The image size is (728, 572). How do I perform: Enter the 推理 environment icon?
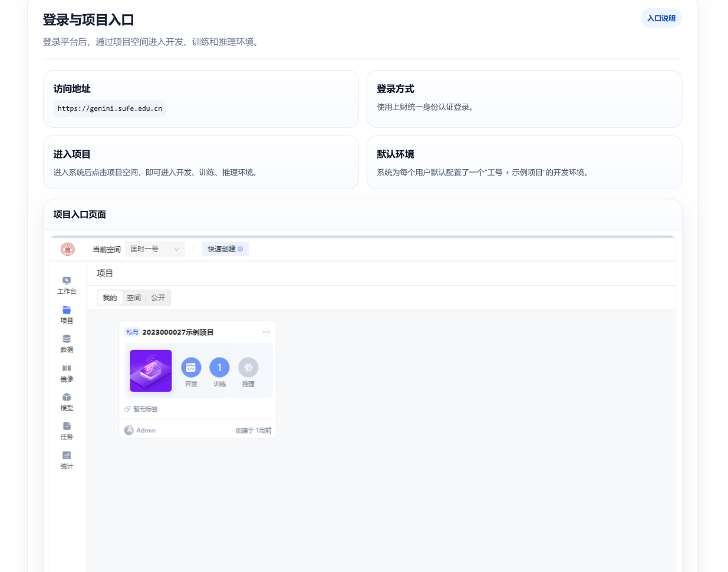click(248, 368)
